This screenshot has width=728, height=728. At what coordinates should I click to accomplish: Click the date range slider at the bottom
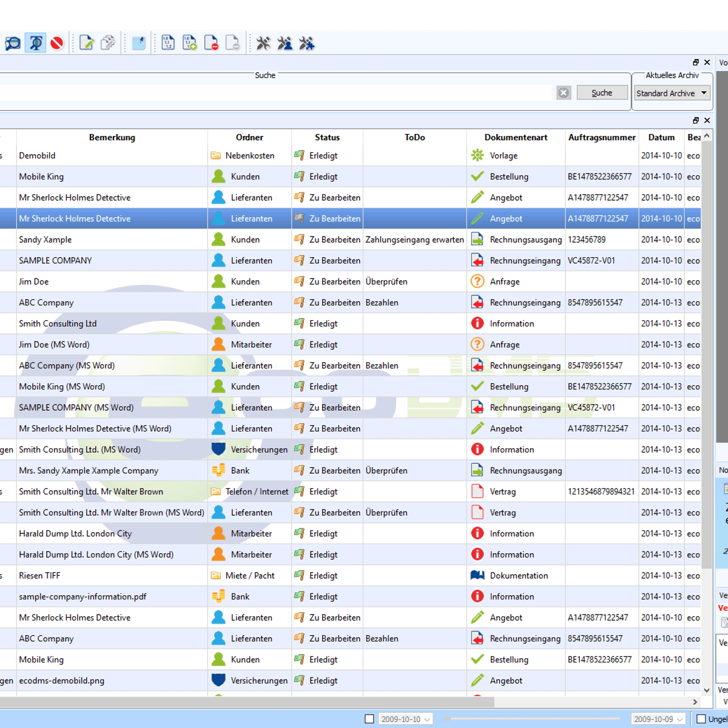tap(531, 719)
